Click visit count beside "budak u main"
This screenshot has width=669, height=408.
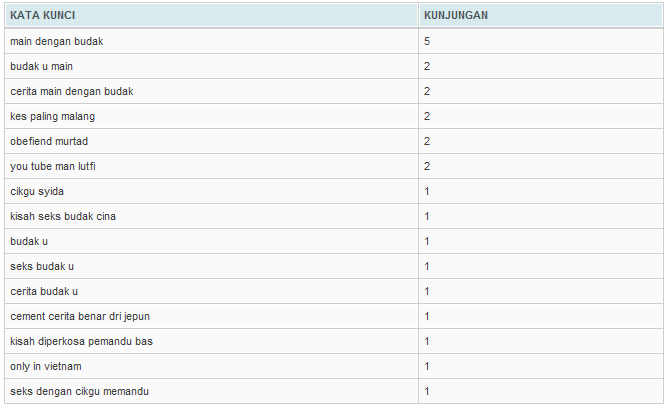427,66
